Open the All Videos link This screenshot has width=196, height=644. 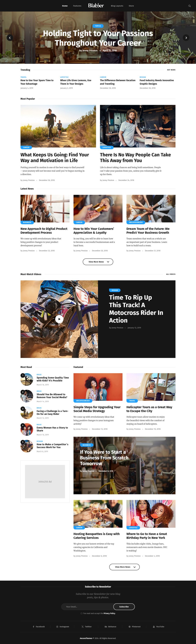click(x=171, y=274)
